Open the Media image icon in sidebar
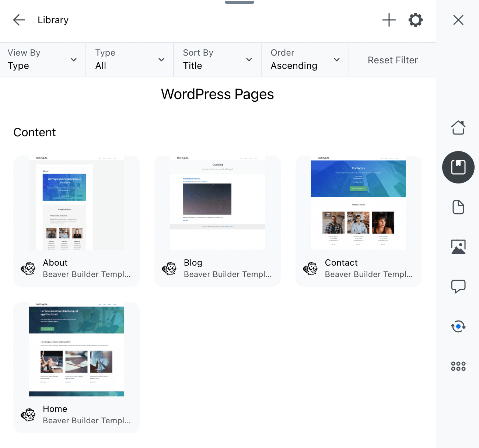The image size is (479, 448). pos(458,247)
